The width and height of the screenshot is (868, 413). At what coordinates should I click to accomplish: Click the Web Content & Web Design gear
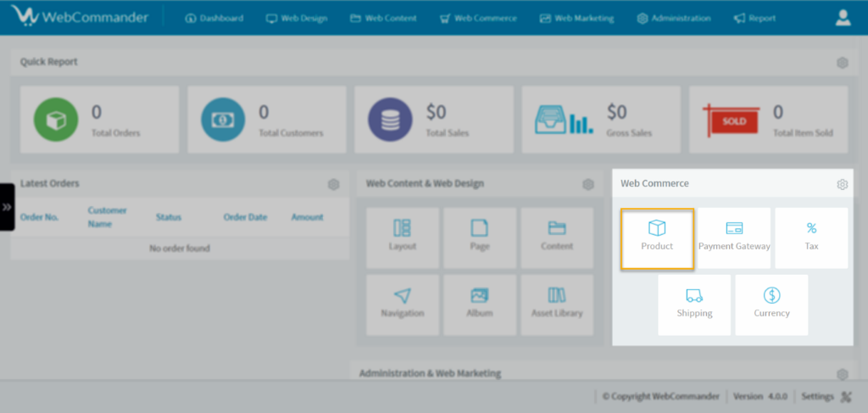[x=588, y=184]
